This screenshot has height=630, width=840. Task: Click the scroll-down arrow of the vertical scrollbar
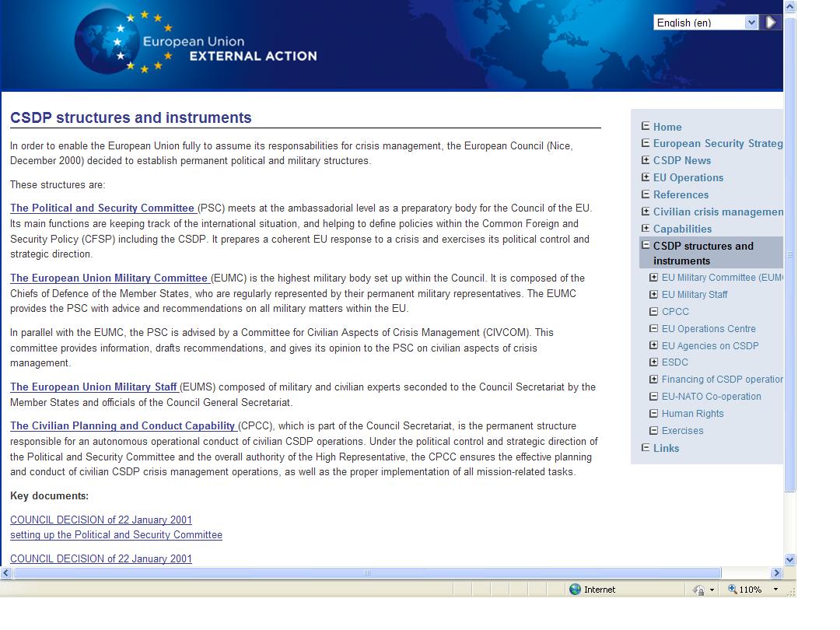(x=790, y=559)
